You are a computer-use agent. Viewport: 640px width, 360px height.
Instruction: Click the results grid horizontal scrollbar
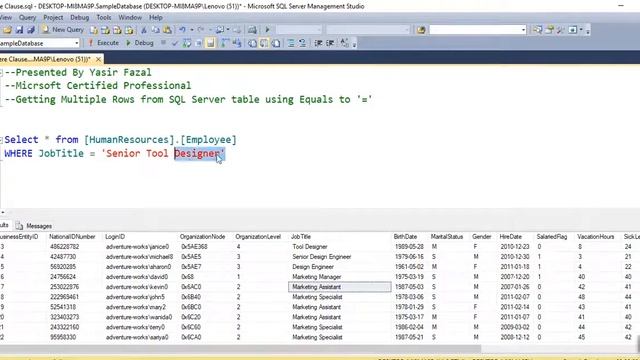tap(241, 349)
